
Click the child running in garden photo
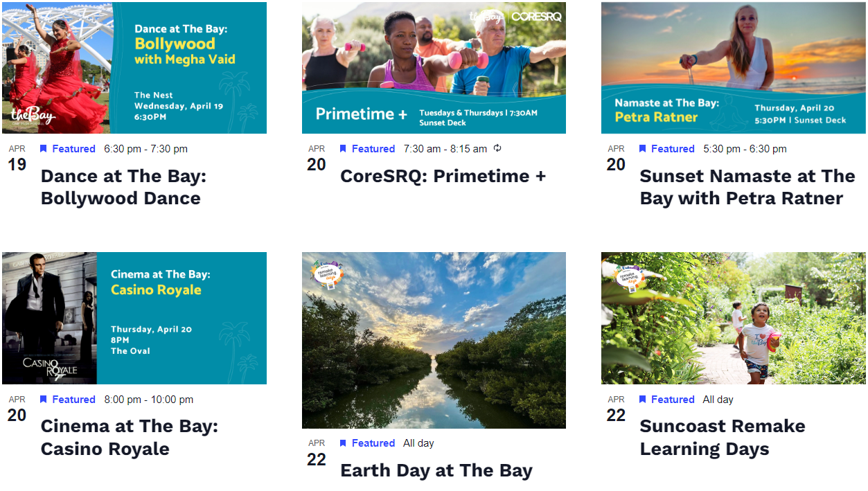733,318
